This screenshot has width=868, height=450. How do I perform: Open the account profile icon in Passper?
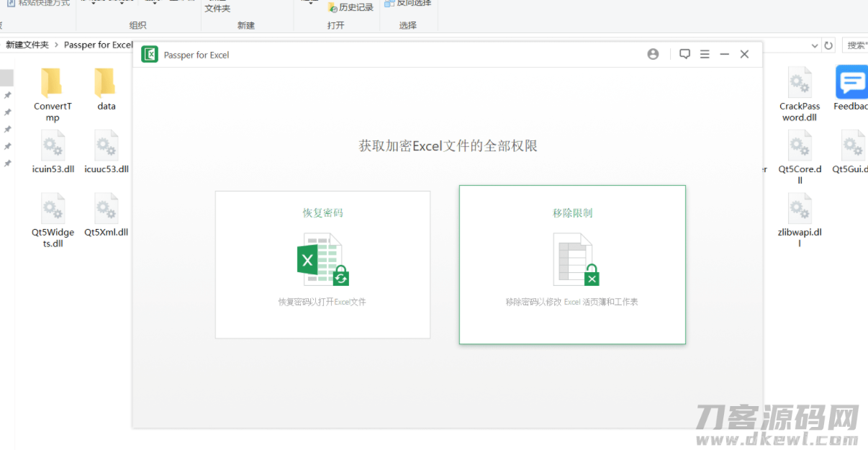[x=653, y=54]
